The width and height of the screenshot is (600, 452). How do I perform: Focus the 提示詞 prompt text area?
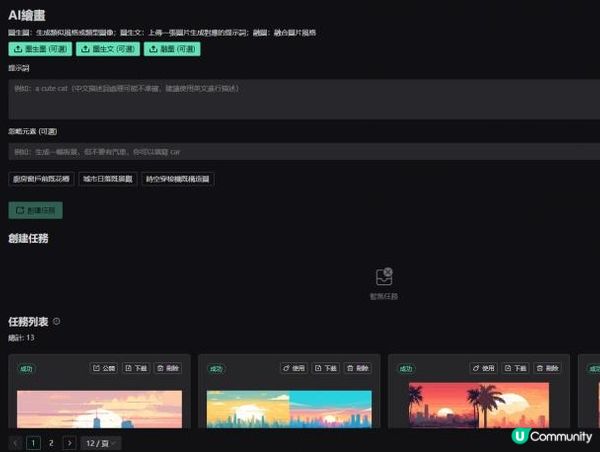coord(304,100)
